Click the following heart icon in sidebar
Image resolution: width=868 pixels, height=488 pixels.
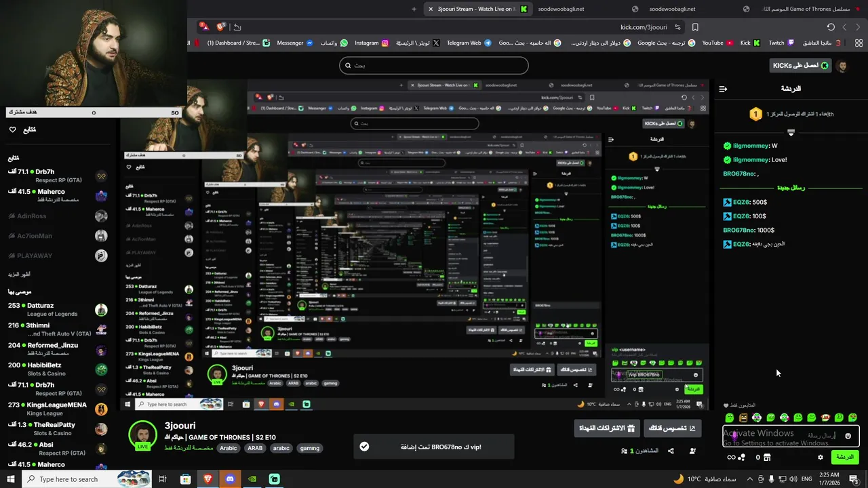click(x=12, y=129)
